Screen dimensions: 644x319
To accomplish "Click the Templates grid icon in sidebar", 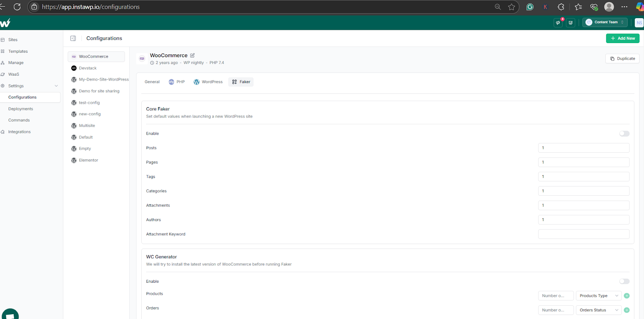I will pyautogui.click(x=2, y=51).
